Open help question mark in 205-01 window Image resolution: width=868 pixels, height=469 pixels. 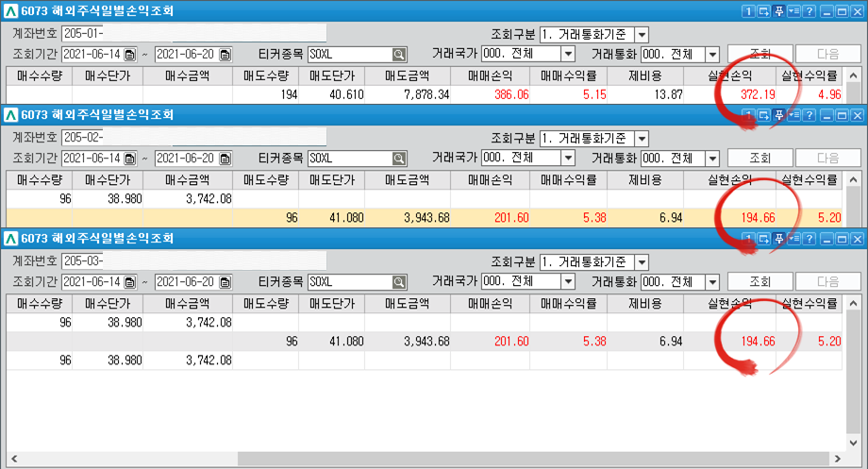click(x=810, y=11)
